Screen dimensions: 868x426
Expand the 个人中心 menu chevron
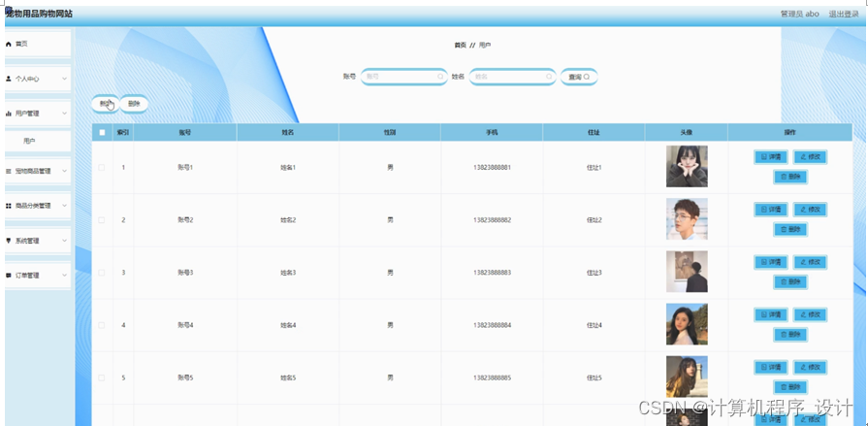pos(64,80)
